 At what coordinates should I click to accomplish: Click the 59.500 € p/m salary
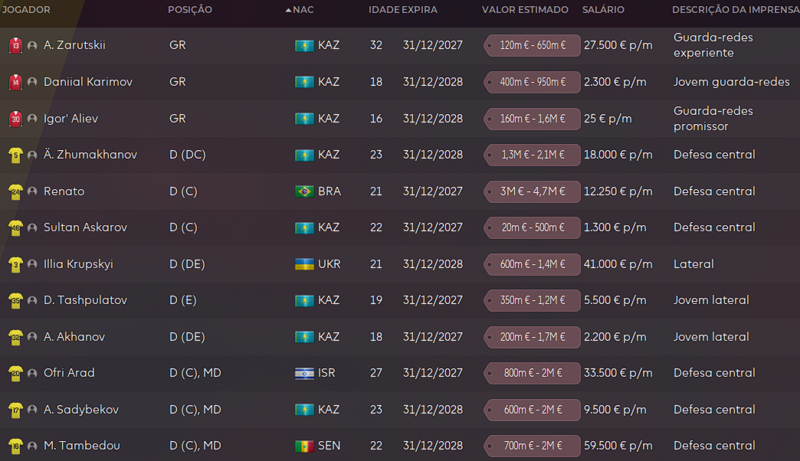coord(618,446)
